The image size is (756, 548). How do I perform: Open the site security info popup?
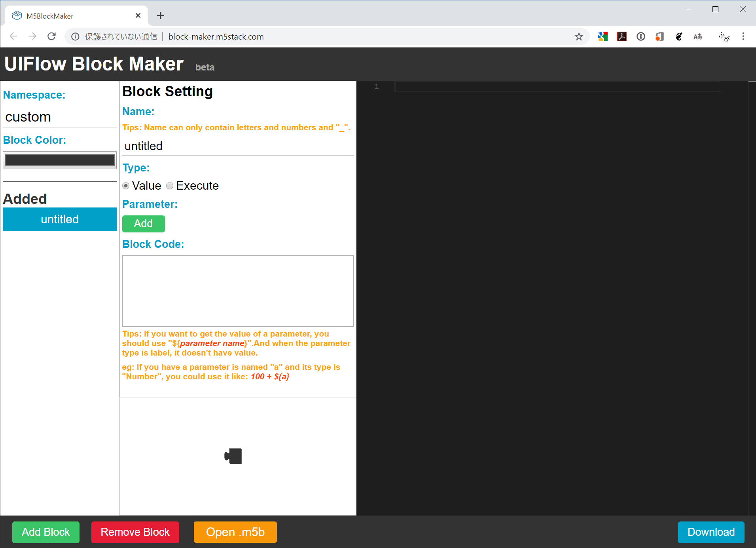click(x=75, y=36)
